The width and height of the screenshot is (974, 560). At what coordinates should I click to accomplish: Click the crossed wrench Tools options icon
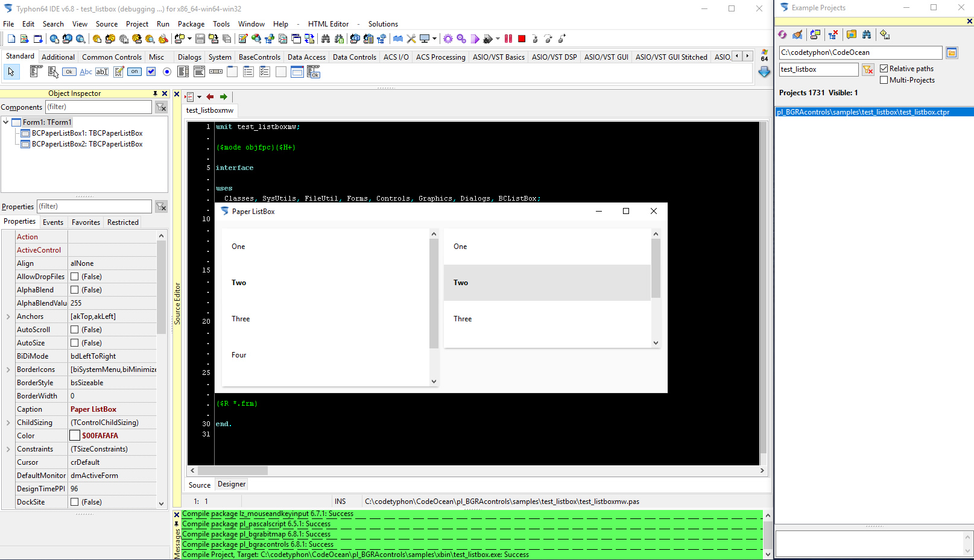[x=411, y=39]
